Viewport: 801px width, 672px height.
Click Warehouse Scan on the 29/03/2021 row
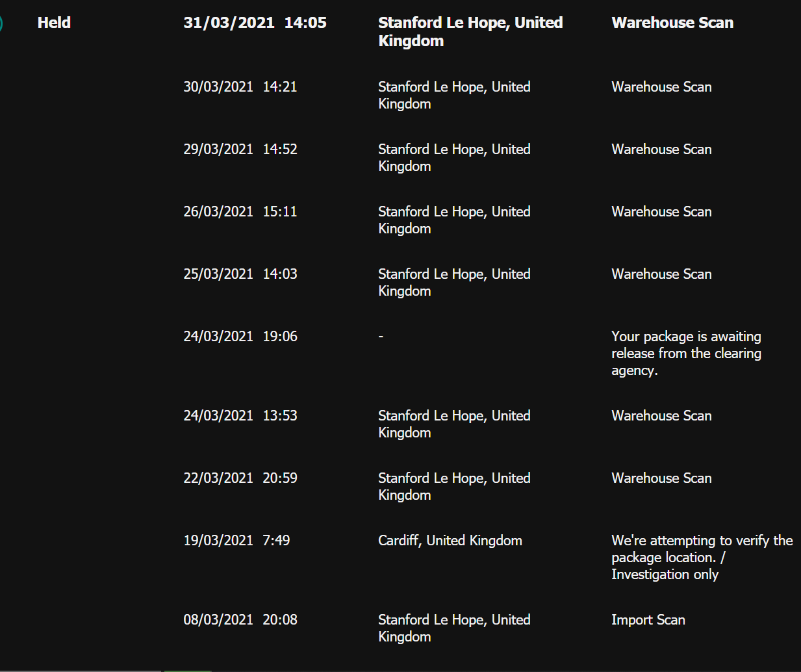(661, 149)
